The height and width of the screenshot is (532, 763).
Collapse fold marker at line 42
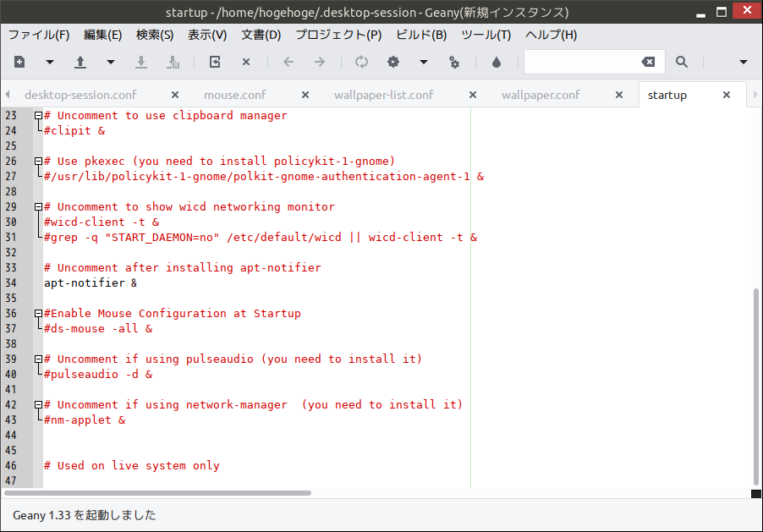pos(38,404)
